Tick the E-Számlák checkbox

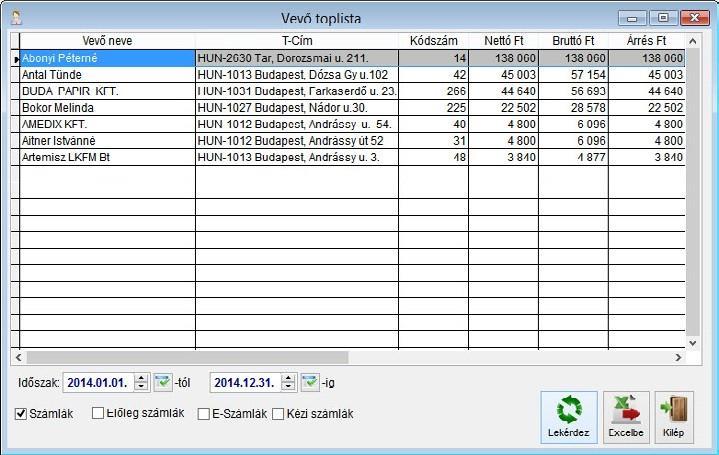[203, 414]
